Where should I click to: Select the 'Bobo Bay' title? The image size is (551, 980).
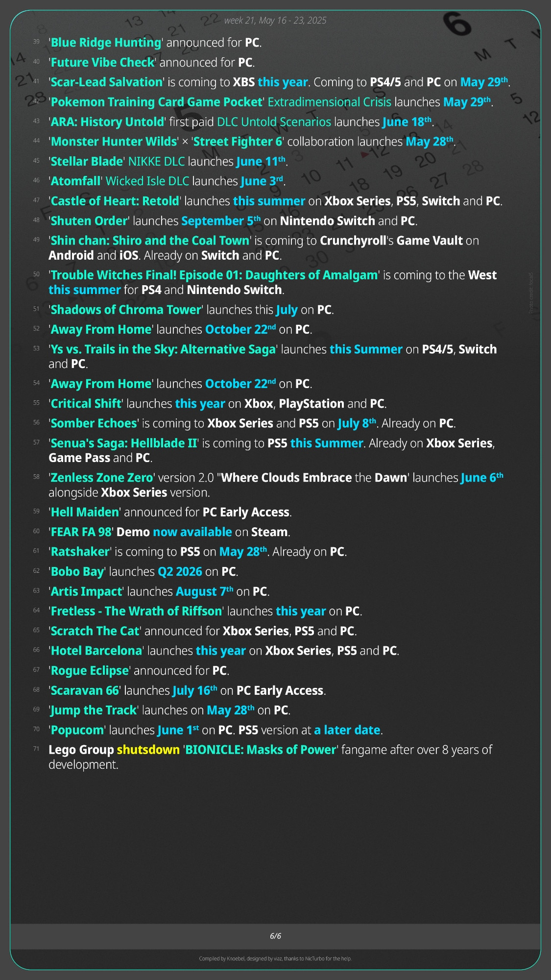77,572
